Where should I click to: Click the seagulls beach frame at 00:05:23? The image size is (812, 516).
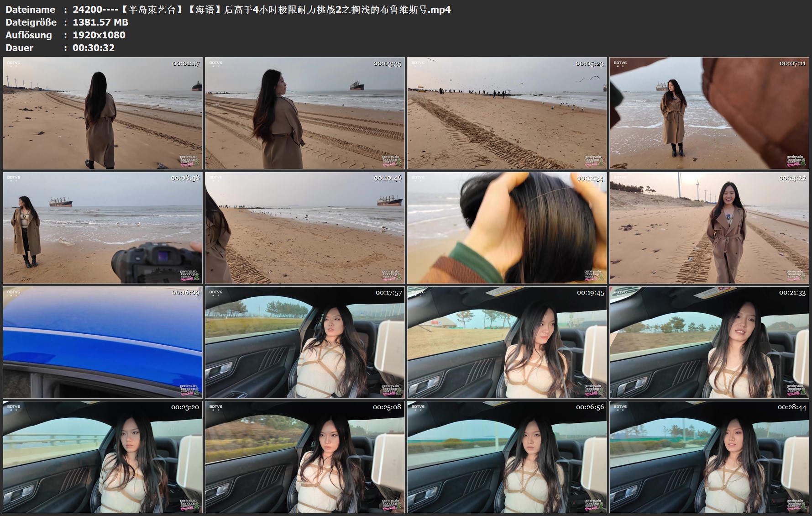[507, 113]
